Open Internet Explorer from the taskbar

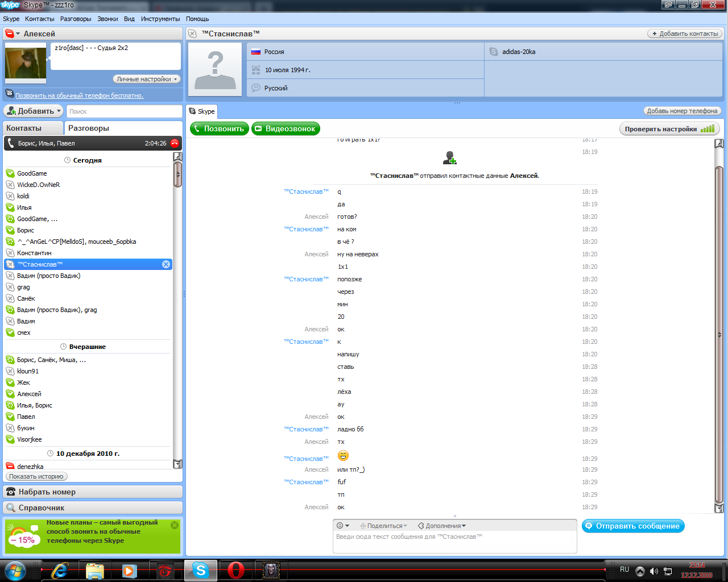point(59,570)
